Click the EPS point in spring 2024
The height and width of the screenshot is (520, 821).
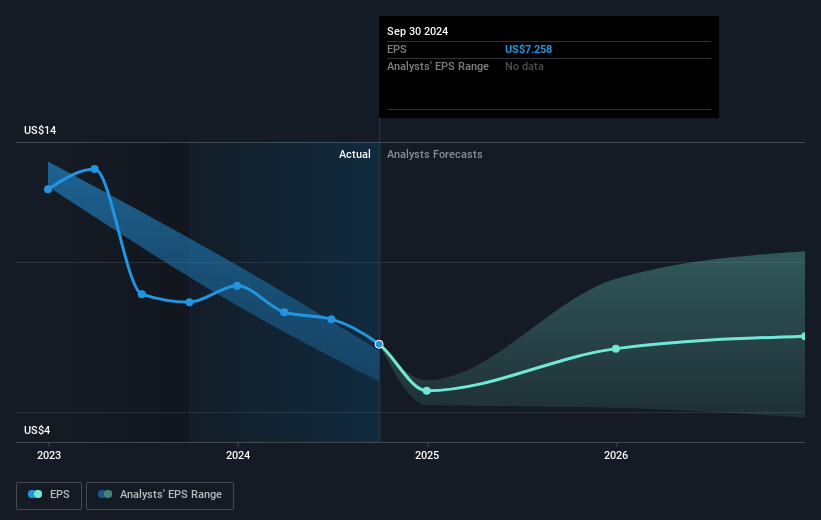click(284, 312)
